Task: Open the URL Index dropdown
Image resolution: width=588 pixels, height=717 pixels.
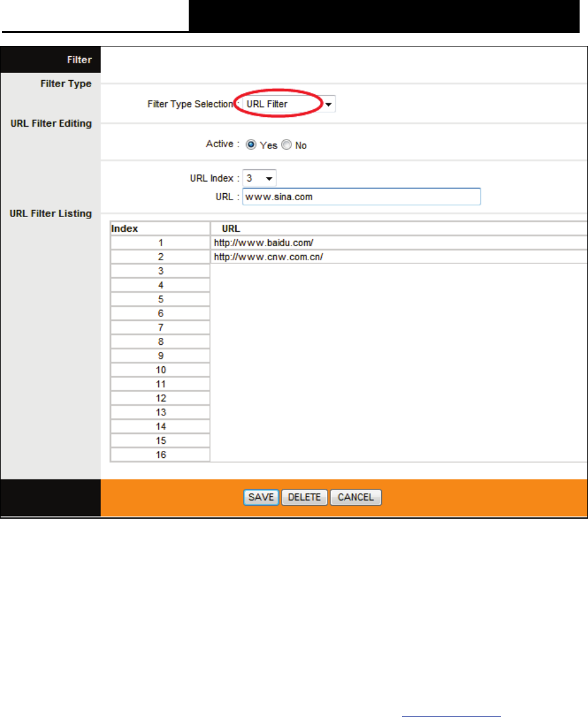Action: click(x=260, y=178)
